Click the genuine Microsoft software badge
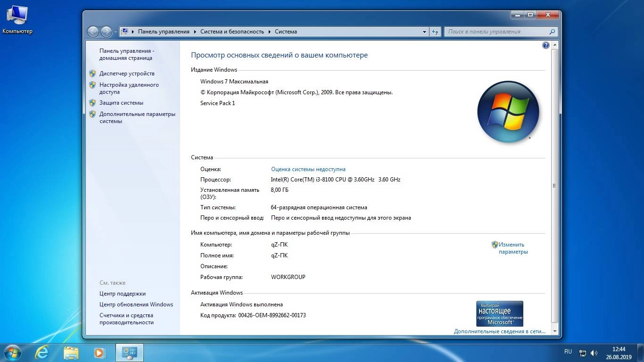Screen dimensions: 644x362 point(499,313)
